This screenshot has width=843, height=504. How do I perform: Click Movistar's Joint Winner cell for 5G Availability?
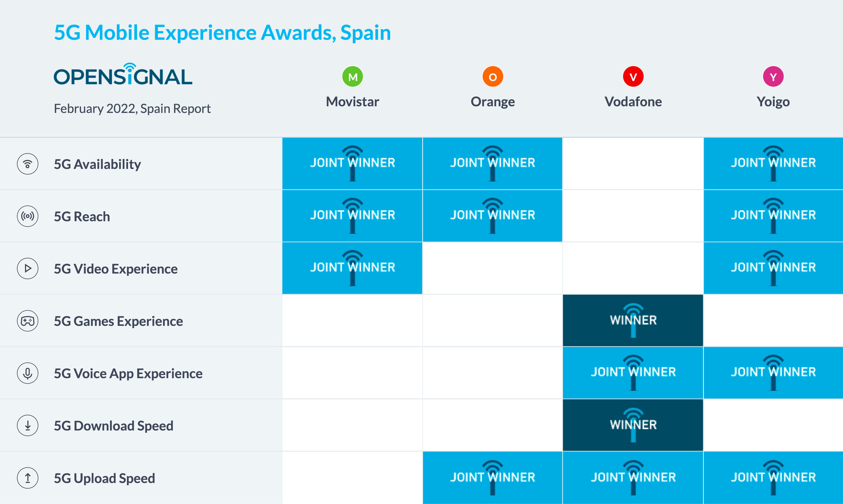coord(353,163)
